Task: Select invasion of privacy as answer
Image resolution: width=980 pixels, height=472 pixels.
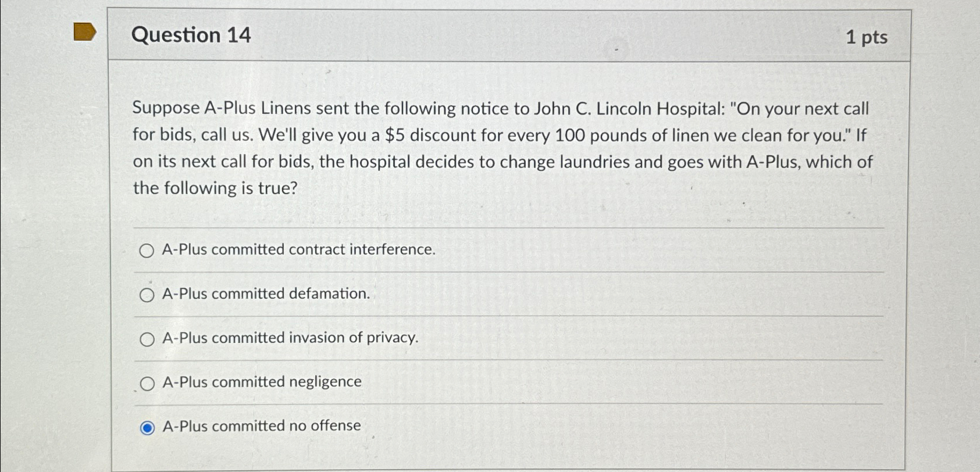Action: 148,338
